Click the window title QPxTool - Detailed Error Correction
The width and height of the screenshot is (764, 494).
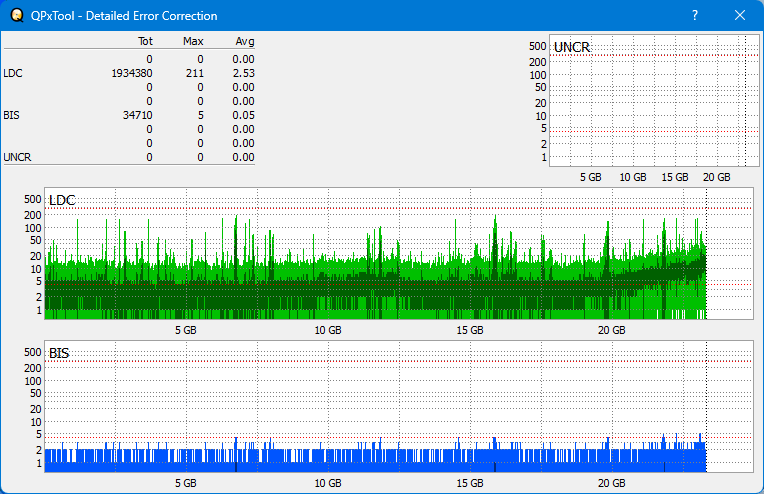pyautogui.click(x=124, y=16)
